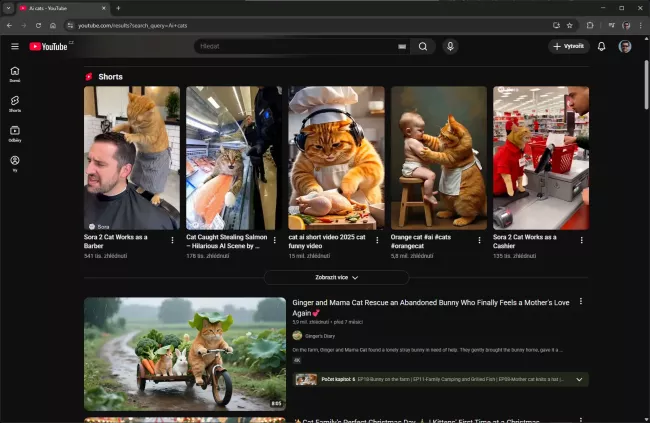650x423 pixels.
Task: Open the Orange cat #ai #cats title
Action: (x=421, y=241)
